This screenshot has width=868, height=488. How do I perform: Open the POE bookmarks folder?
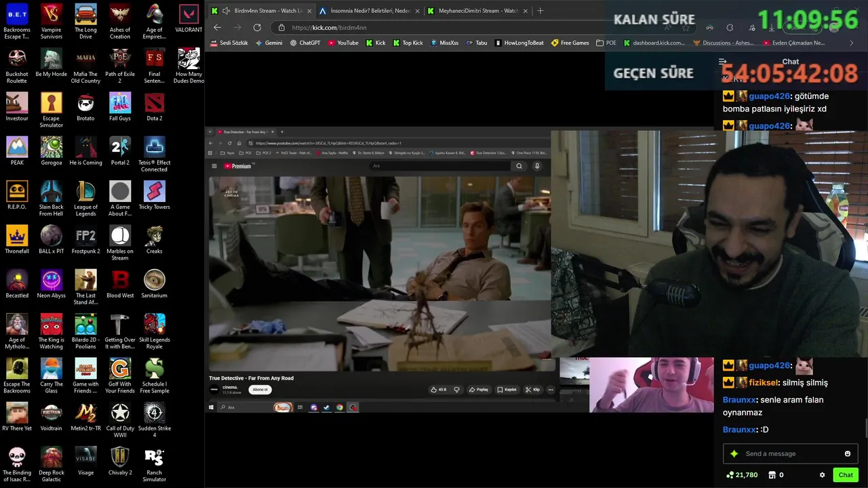(x=606, y=43)
